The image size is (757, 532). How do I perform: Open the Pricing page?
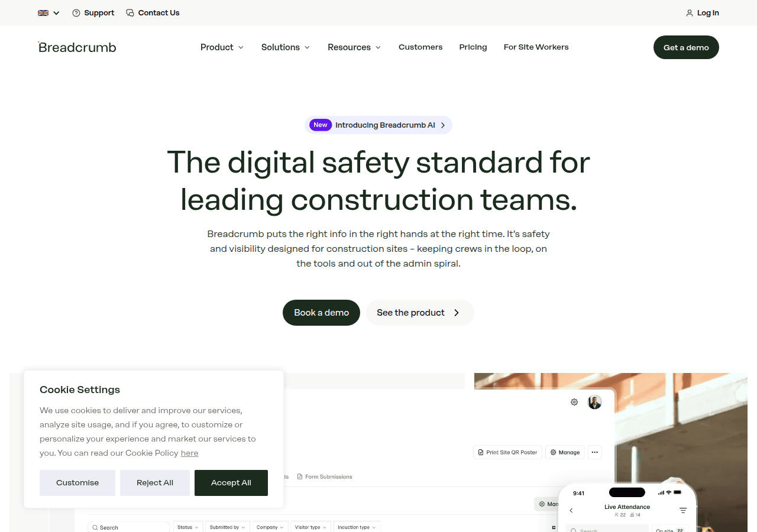pyautogui.click(x=473, y=47)
